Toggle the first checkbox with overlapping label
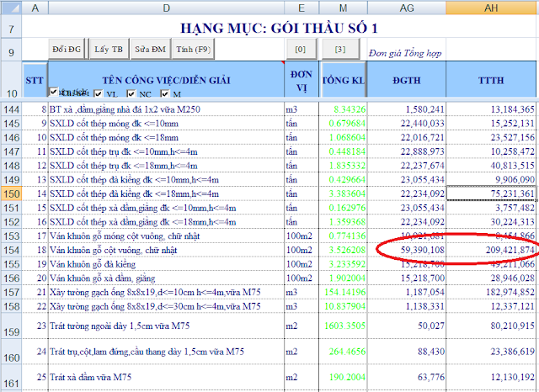 (54, 92)
